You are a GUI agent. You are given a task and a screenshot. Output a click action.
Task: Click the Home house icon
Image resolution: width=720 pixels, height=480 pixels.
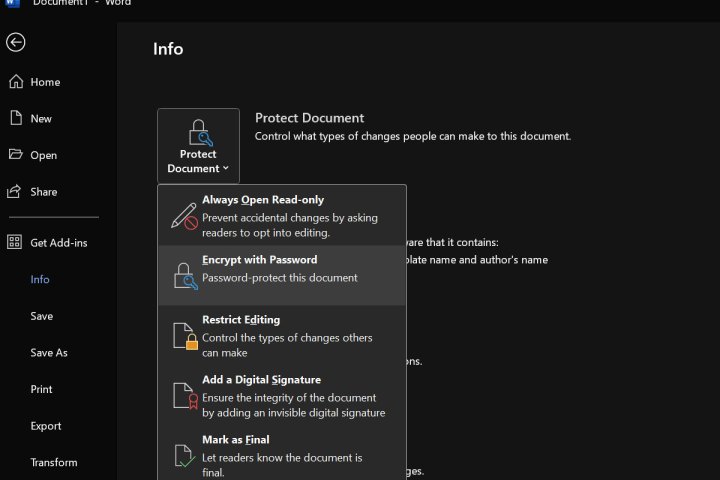click(x=15, y=82)
